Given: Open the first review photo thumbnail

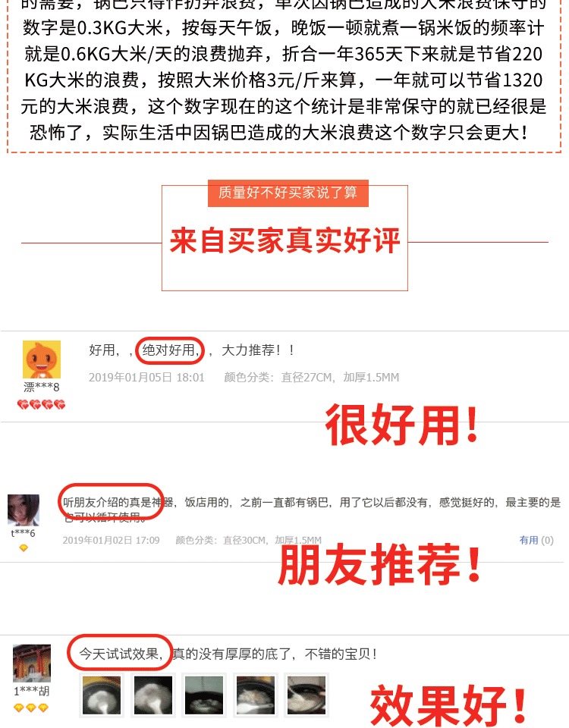Looking at the screenshot, I should point(102,695).
